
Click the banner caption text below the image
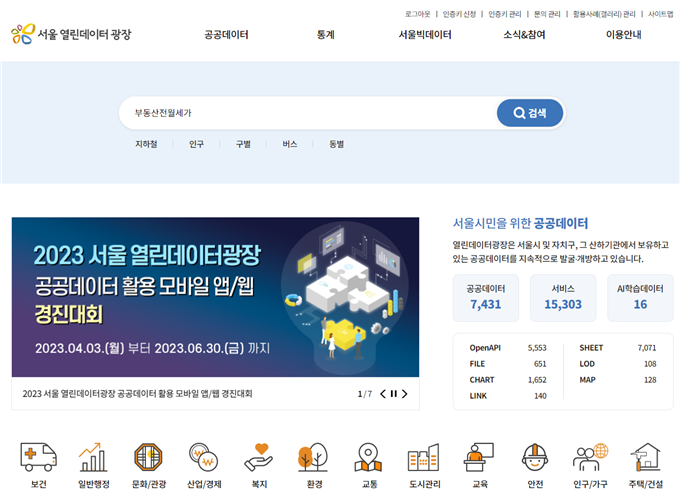pos(137,394)
